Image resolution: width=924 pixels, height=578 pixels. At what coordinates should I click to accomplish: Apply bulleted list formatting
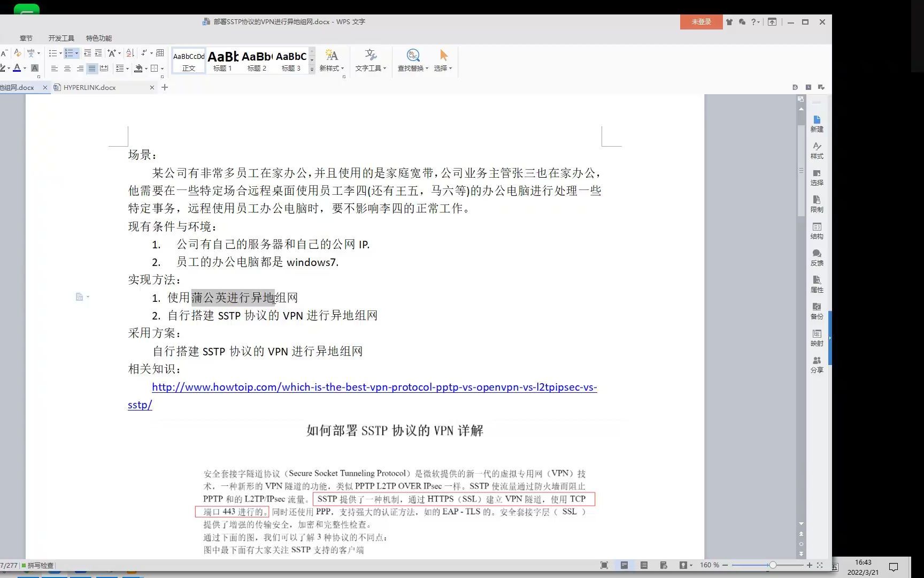pos(52,53)
